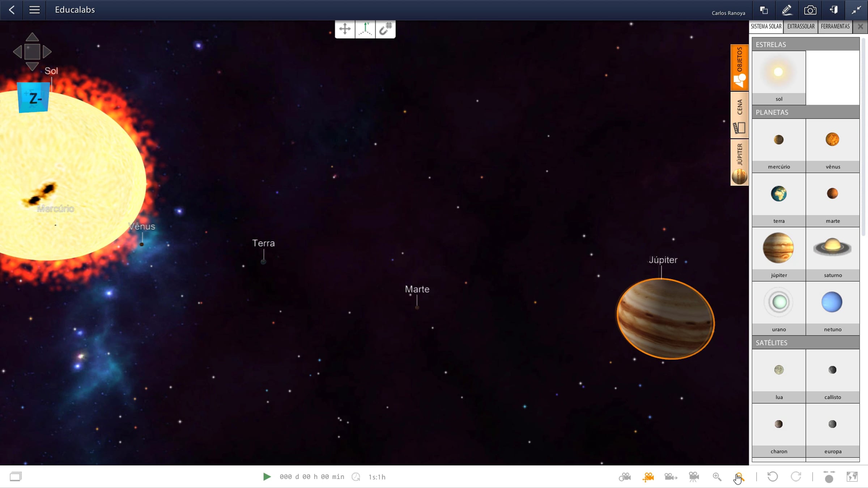Expand the JÚPITER side panel
This screenshot has width=868, height=488.
click(739, 162)
